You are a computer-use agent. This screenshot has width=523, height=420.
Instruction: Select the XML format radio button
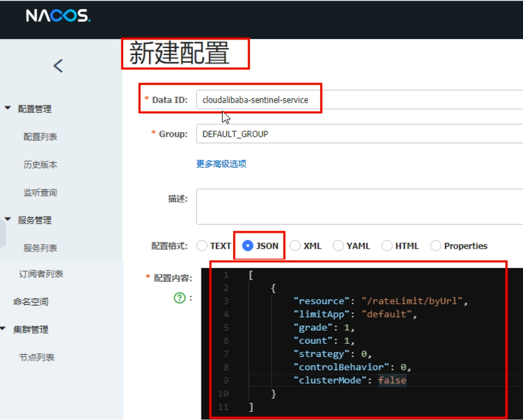click(295, 246)
